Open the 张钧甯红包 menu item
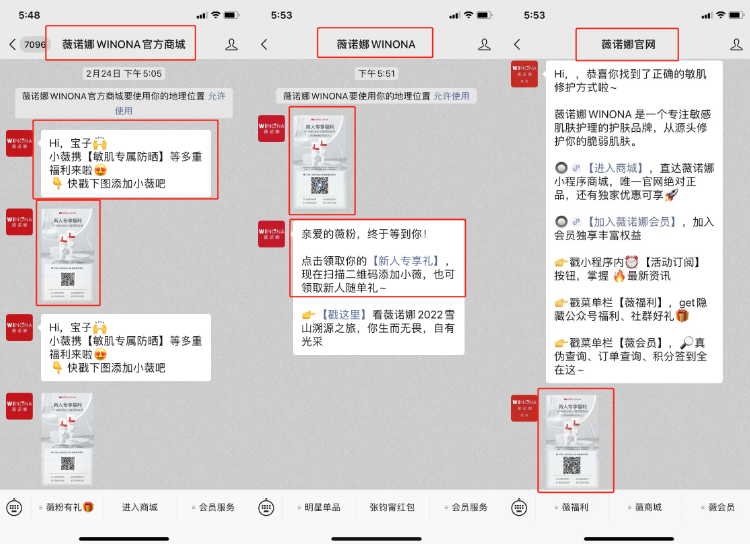This screenshot has width=750, height=544. [390, 507]
